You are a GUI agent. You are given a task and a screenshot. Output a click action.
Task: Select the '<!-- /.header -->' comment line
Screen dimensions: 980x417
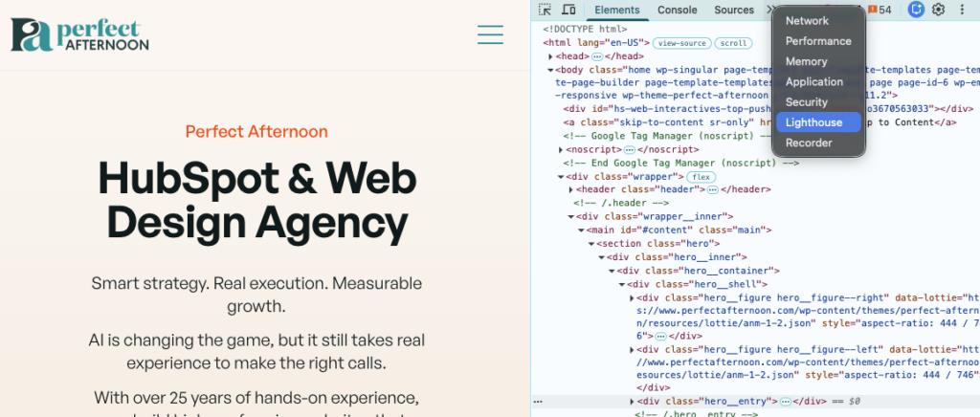pyautogui.click(x=621, y=203)
